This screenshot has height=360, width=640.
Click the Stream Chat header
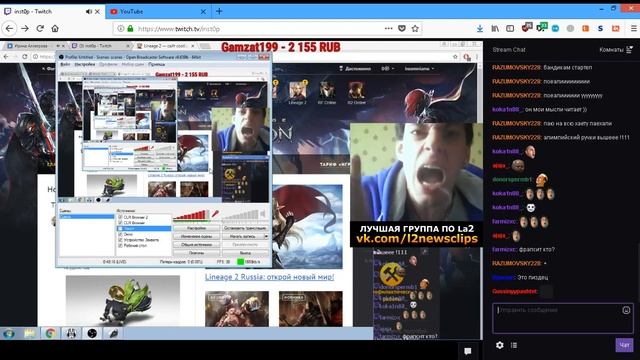coord(509,50)
